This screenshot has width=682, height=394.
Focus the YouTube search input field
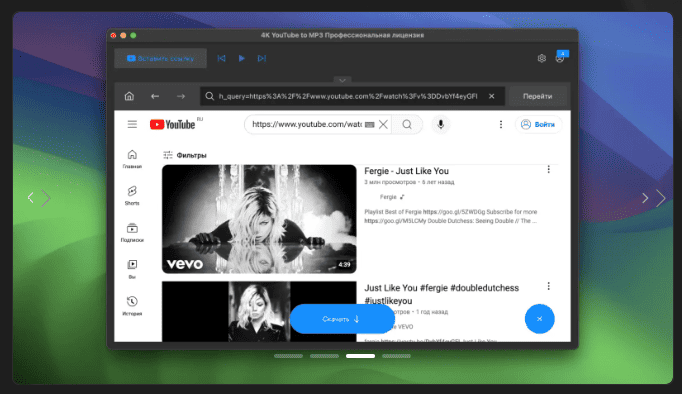(x=307, y=124)
